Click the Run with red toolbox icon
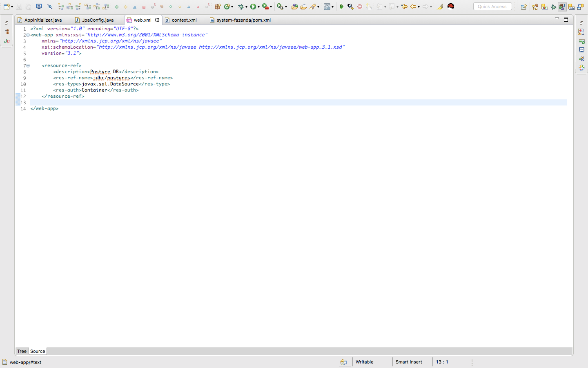Viewport: 588px width, 368px height. point(265,7)
